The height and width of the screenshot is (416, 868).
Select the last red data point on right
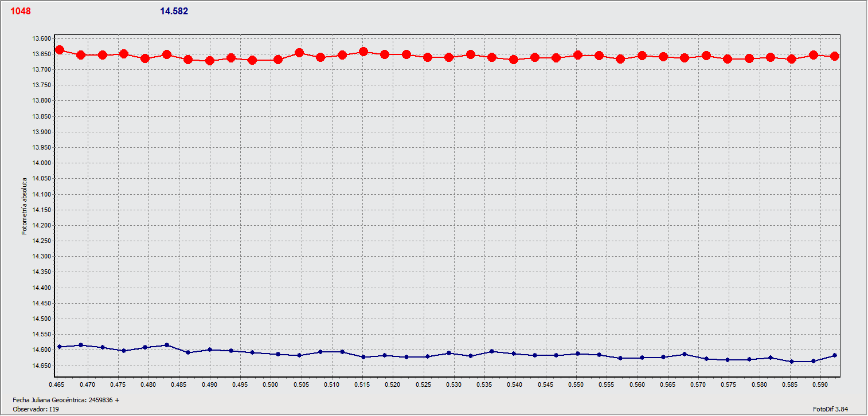point(835,56)
